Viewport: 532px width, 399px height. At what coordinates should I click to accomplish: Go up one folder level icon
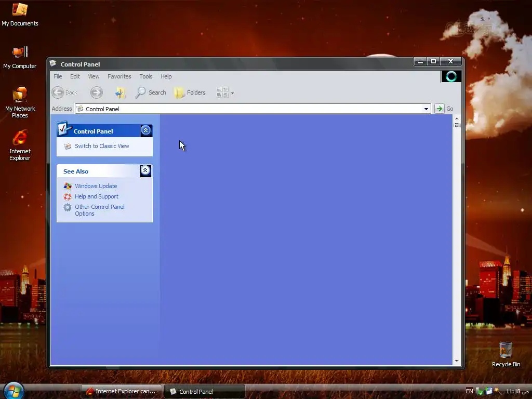pos(120,92)
